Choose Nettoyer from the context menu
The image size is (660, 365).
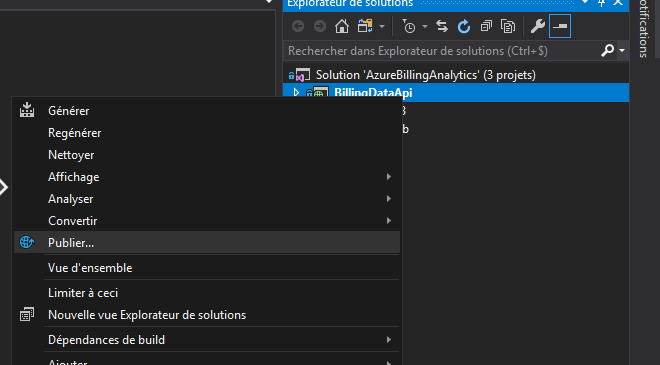tap(207, 155)
